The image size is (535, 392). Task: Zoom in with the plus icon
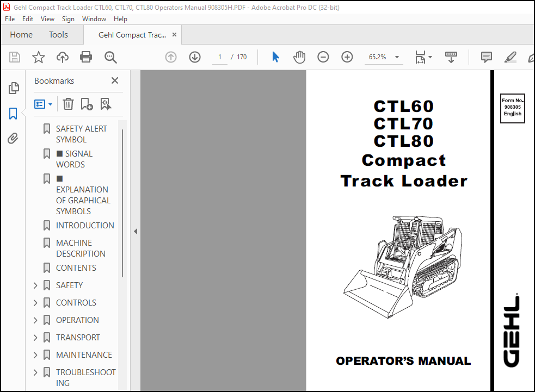tap(347, 57)
